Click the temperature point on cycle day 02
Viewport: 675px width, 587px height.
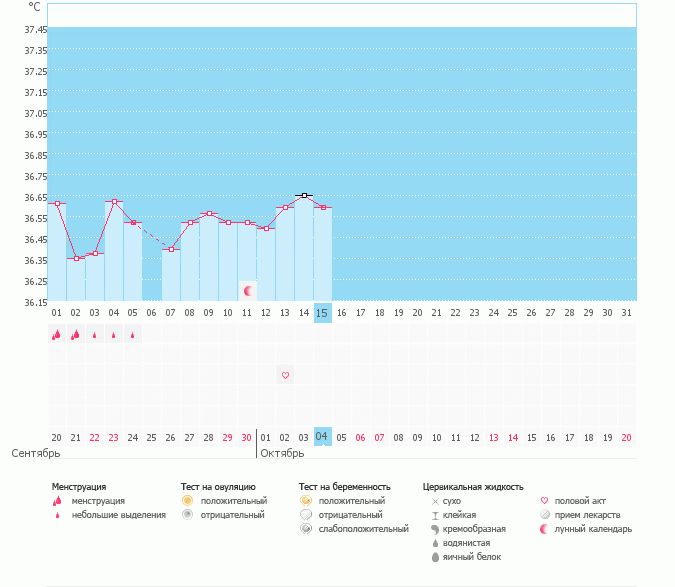pos(76,258)
